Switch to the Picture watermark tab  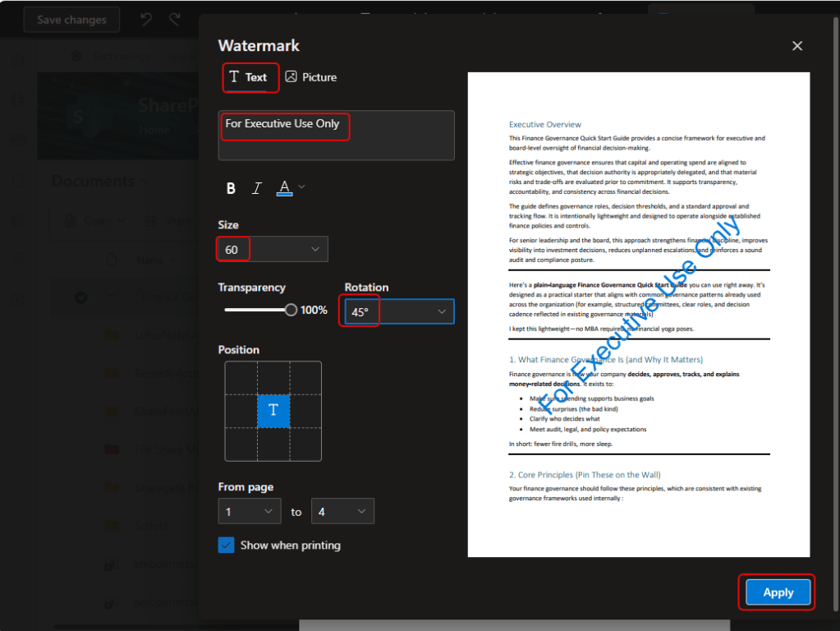click(311, 77)
